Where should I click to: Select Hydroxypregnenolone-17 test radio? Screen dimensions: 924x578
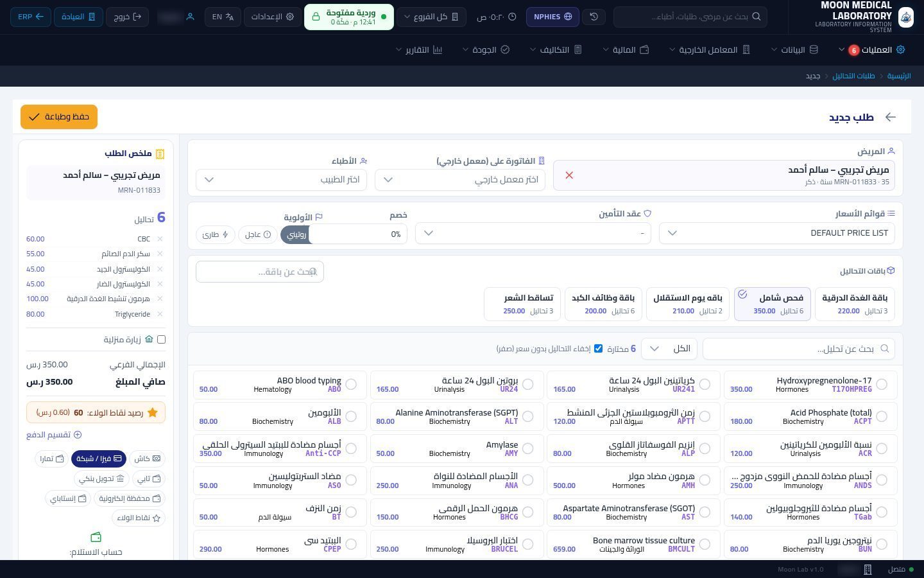[882, 384]
